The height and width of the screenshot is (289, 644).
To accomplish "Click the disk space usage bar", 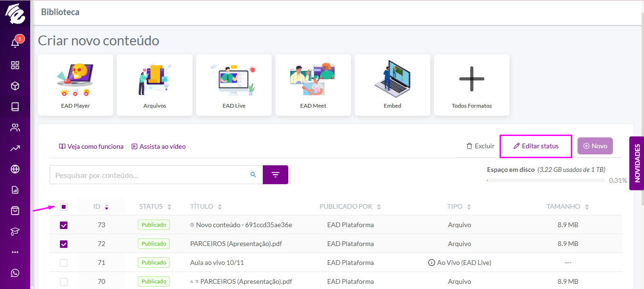I will click(546, 180).
